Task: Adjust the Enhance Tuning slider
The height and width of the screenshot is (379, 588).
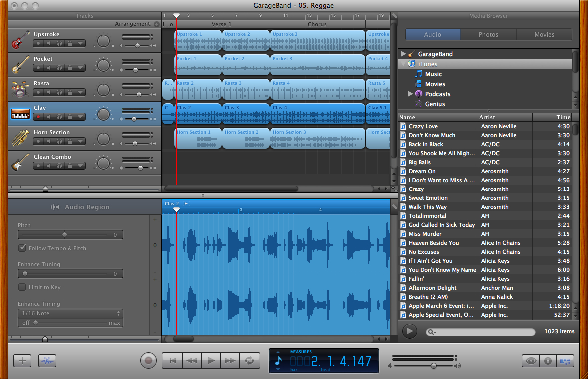Action: click(x=25, y=274)
